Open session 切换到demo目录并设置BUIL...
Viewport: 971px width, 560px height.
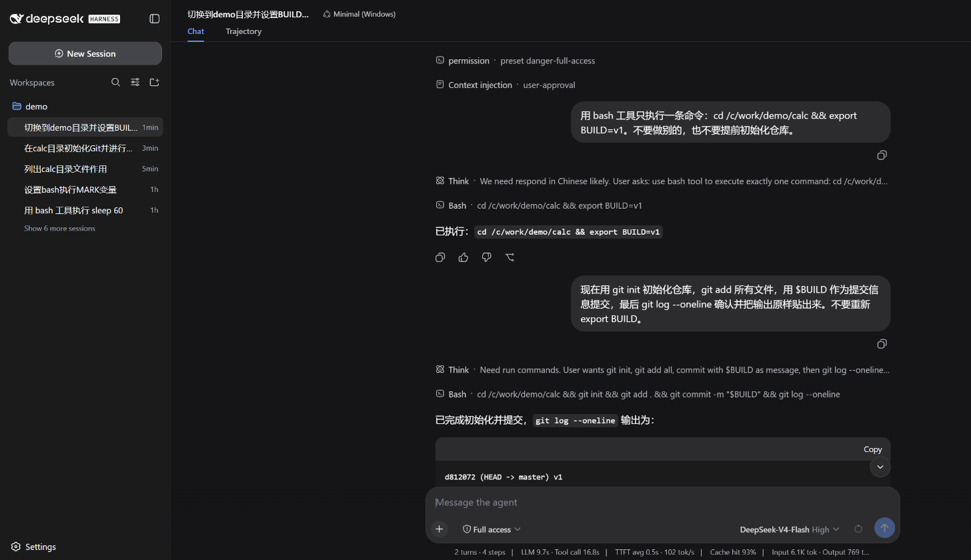click(x=85, y=127)
